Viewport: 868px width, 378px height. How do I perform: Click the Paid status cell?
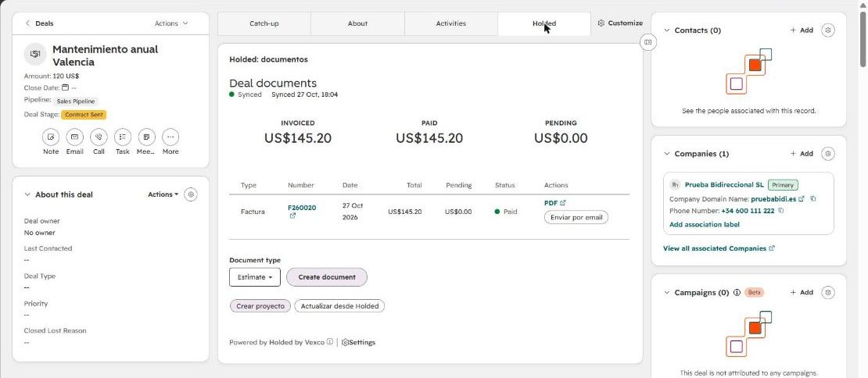point(506,212)
